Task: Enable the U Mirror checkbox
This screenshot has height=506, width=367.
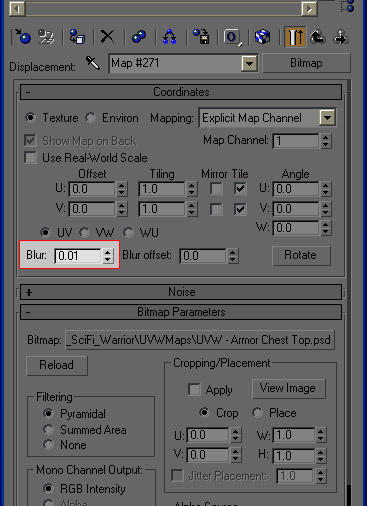Action: [216, 189]
